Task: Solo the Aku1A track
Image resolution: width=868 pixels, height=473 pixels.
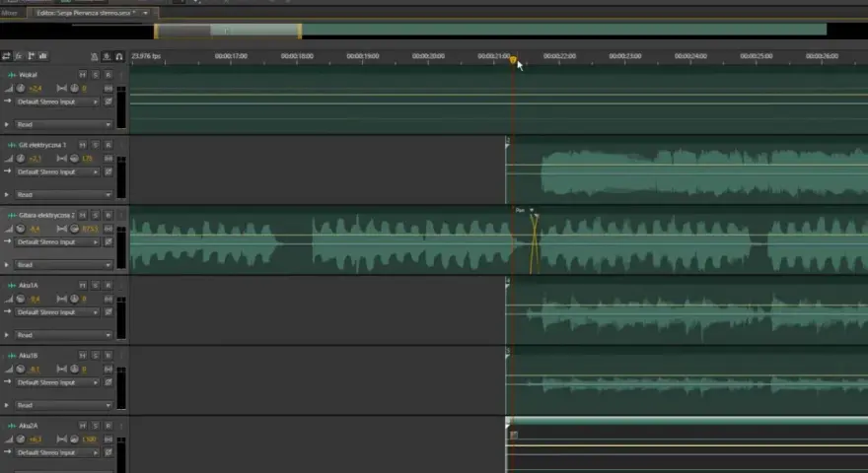Action: [96, 286]
